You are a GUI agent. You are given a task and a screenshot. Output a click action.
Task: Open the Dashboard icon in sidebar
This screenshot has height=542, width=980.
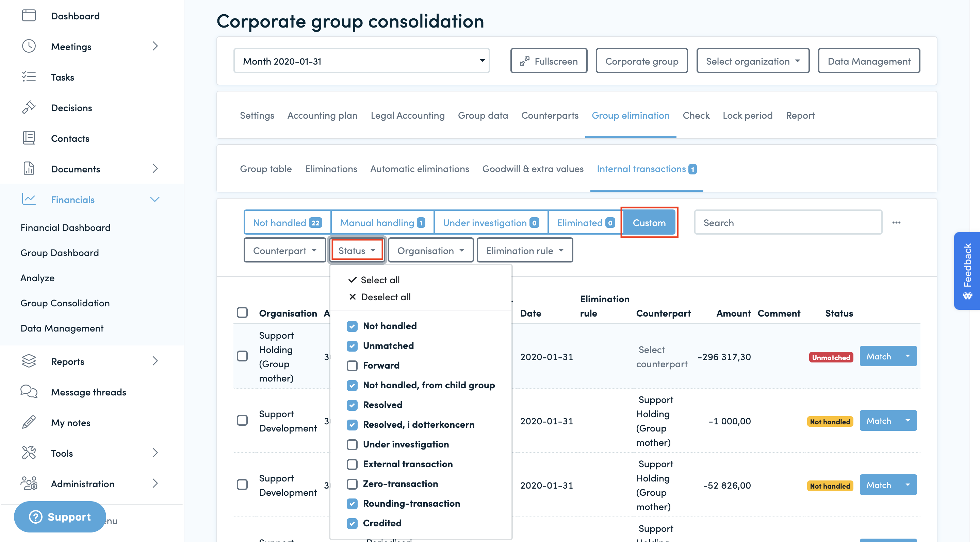(x=29, y=16)
